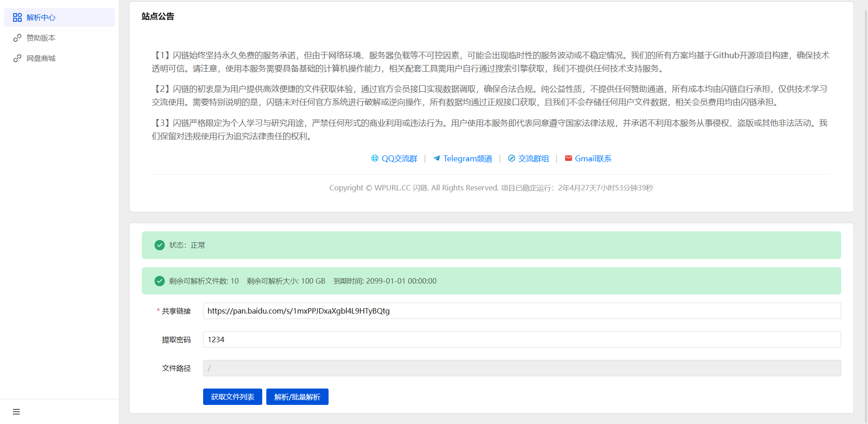Click the check icon beside 剩余可解析文件数

pos(160,281)
